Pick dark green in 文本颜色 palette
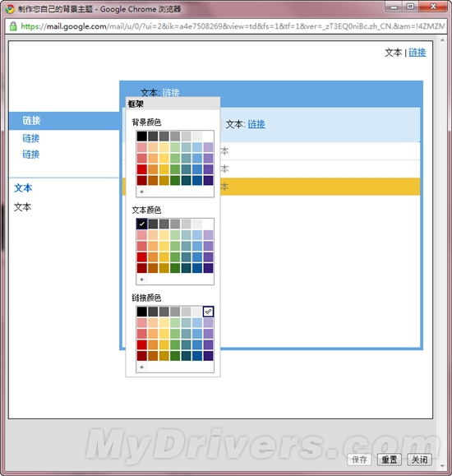The image size is (452, 476). (x=175, y=268)
